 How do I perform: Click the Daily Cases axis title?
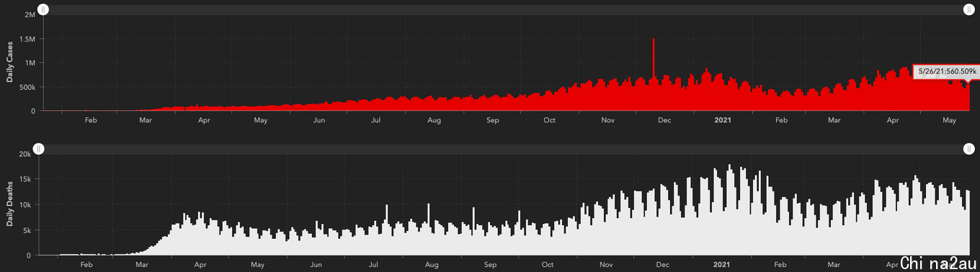point(10,63)
